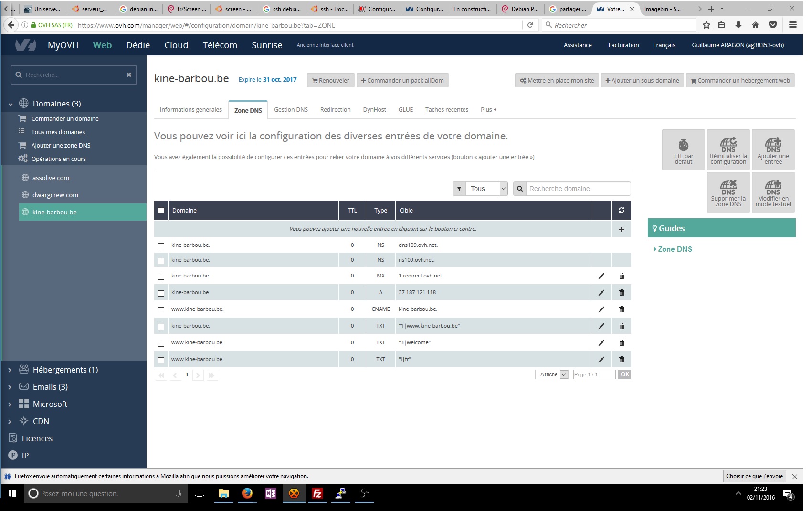Open Windows Start menu
Screen dimensions: 812x511
12,493
